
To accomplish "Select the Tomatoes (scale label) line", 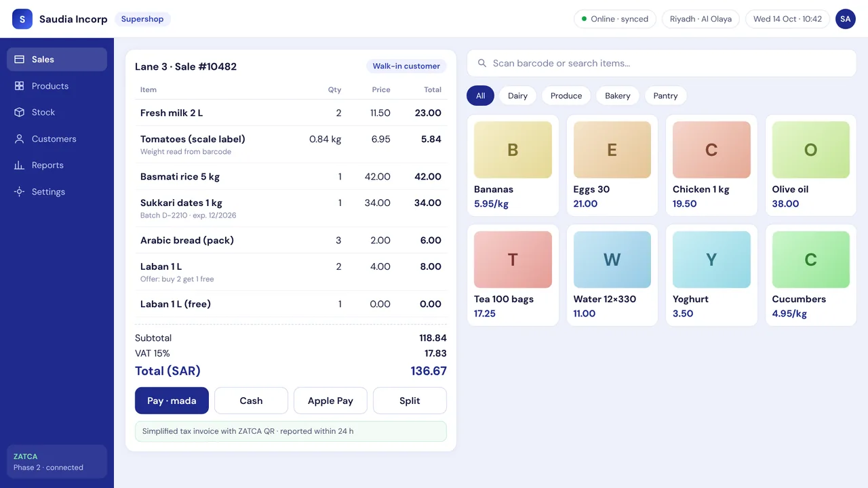I will point(291,144).
